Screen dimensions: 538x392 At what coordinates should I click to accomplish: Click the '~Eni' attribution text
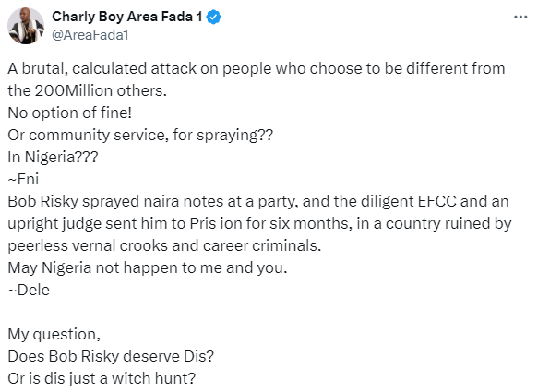(x=23, y=179)
